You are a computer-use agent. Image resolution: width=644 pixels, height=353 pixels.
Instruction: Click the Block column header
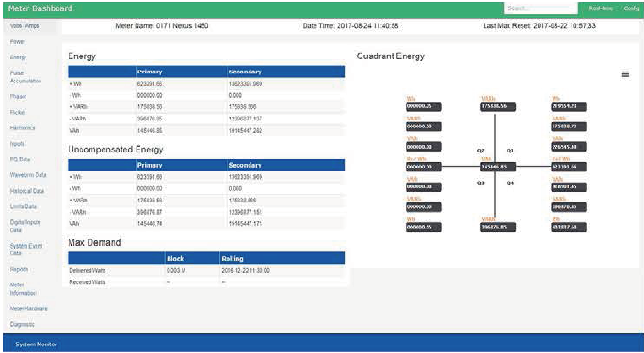175,259
